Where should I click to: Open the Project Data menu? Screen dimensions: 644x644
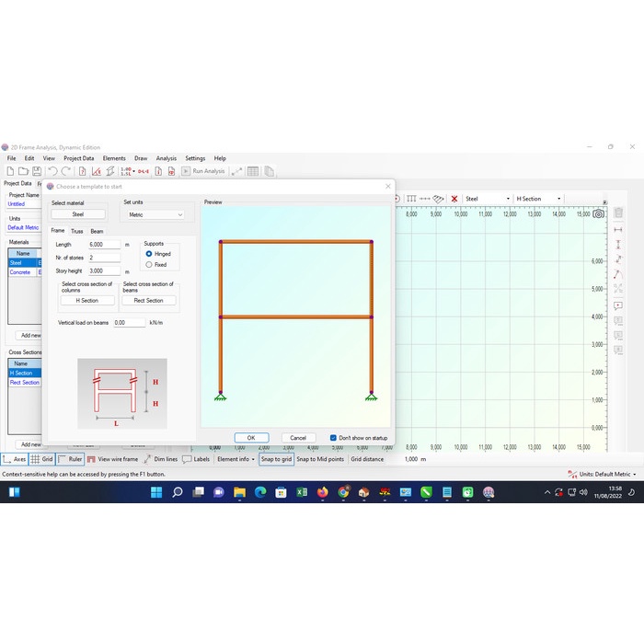click(79, 158)
